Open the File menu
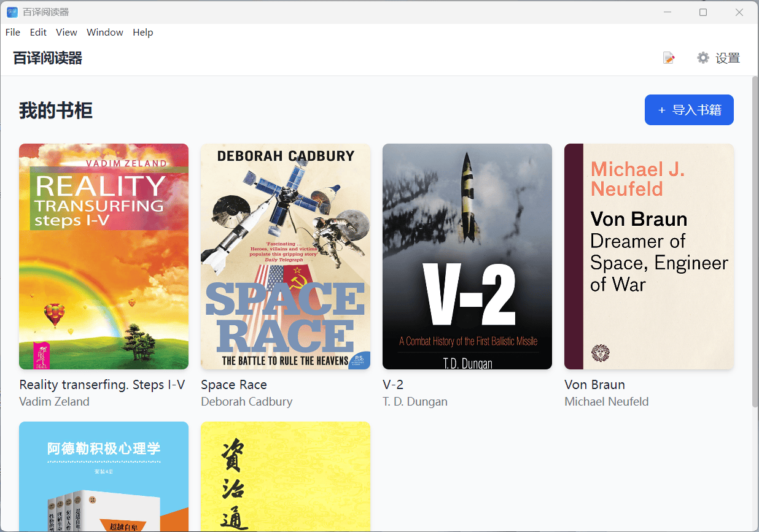759x532 pixels. [12, 32]
